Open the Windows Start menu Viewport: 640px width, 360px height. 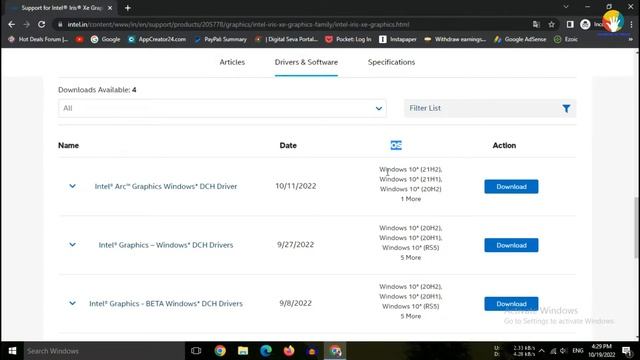pos(12,351)
